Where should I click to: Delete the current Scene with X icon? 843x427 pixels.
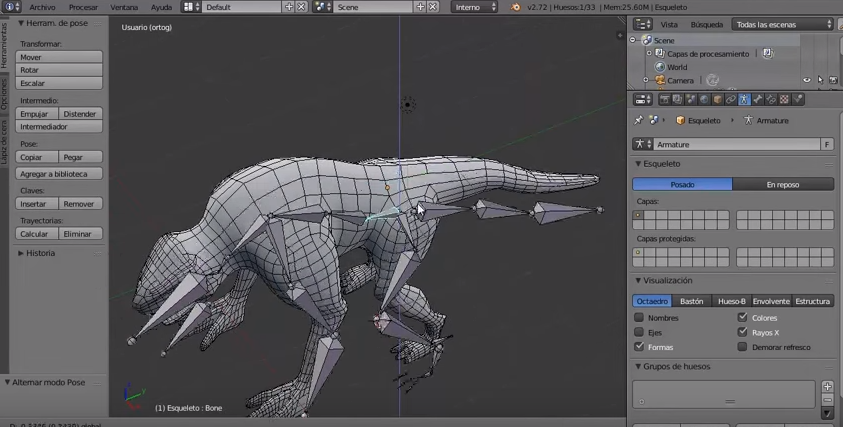coord(432,7)
